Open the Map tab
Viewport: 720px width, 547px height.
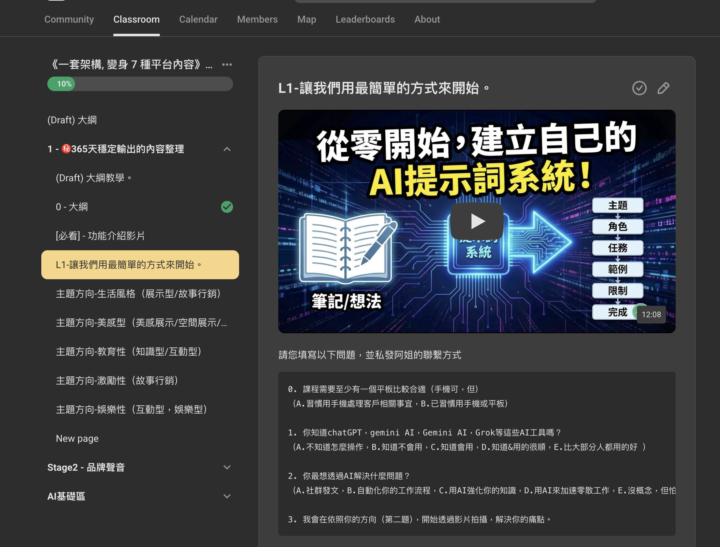pos(306,19)
